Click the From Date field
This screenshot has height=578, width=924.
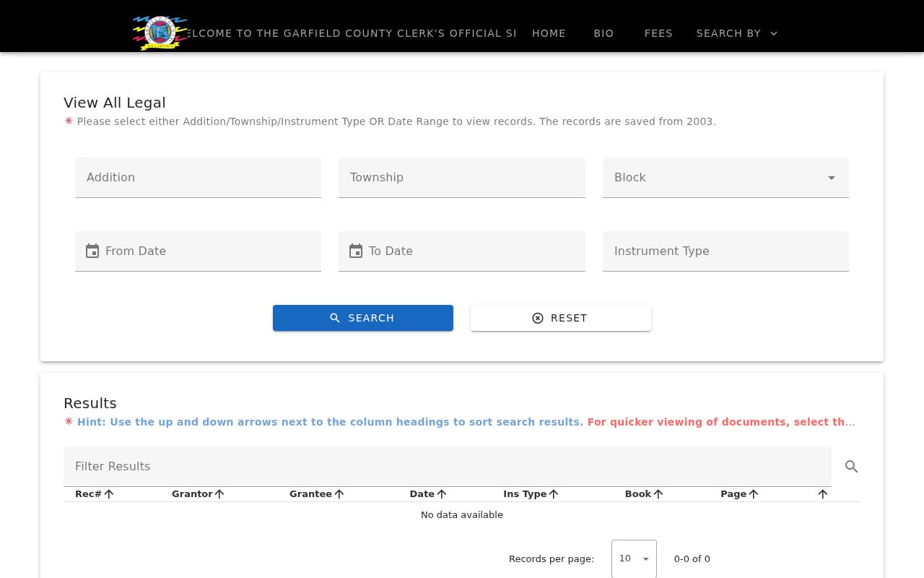[198, 251]
